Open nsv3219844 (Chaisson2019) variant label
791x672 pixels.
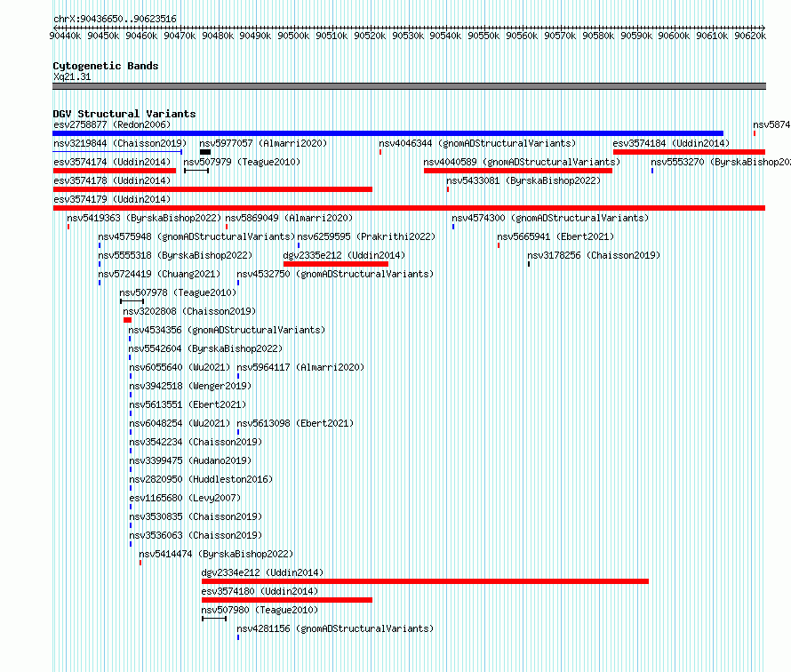coord(120,143)
